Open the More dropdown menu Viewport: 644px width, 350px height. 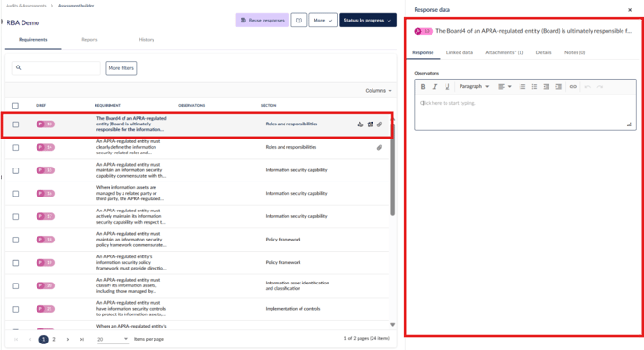[x=323, y=21]
